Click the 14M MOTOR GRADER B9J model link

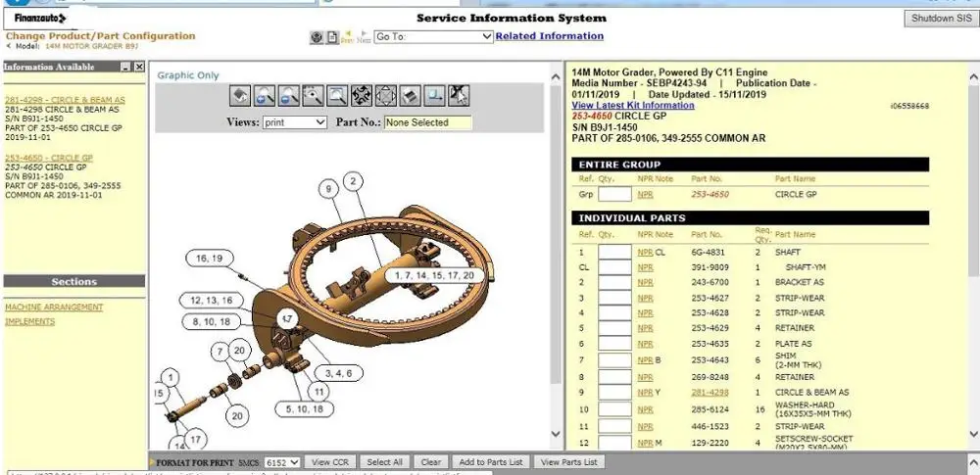tap(92, 46)
